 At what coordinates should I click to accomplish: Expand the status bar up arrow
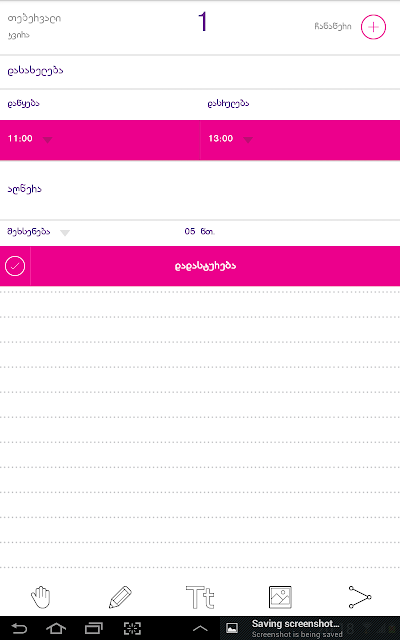tap(200, 629)
